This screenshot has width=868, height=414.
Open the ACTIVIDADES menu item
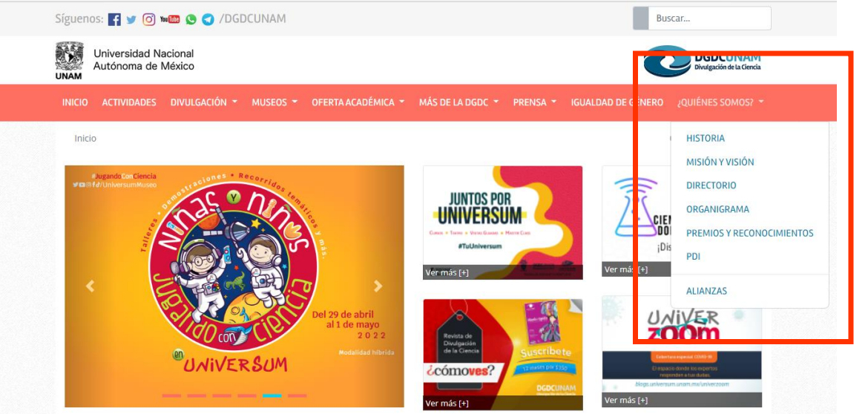[129, 102]
